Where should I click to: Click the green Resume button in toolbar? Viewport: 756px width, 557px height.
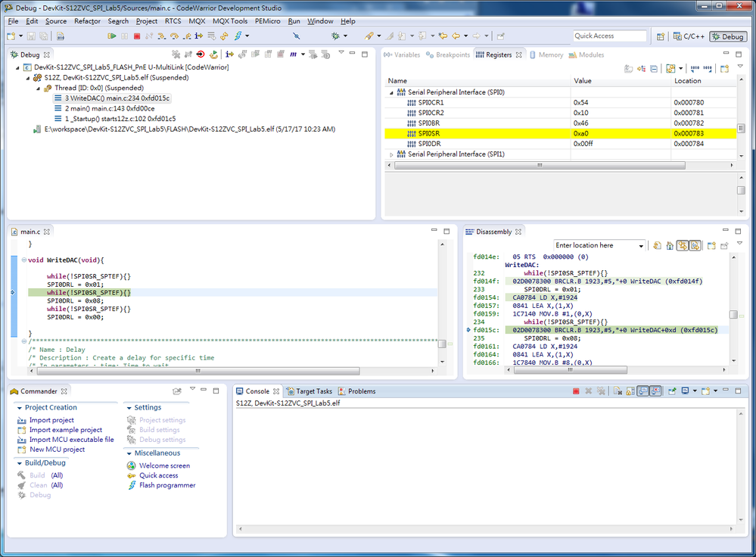[x=112, y=36]
